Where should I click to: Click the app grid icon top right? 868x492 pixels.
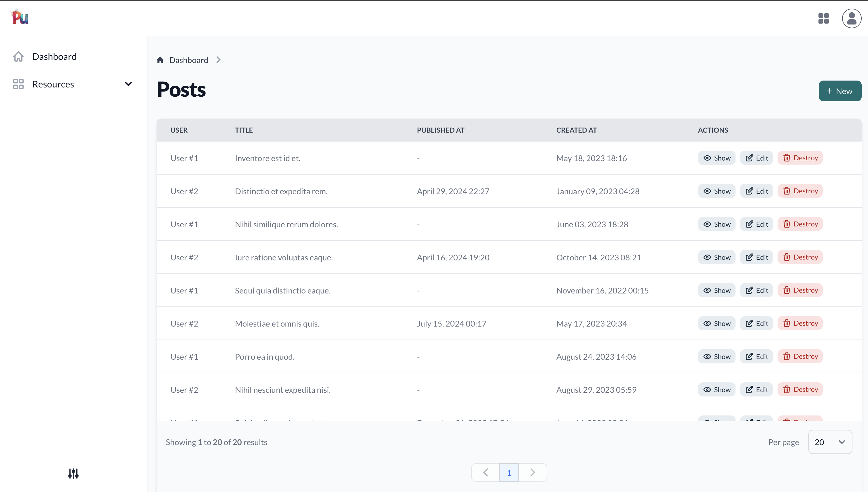click(x=823, y=18)
